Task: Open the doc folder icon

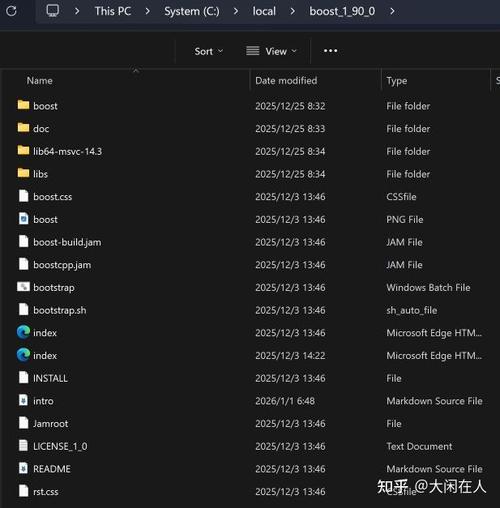Action: tap(23, 128)
